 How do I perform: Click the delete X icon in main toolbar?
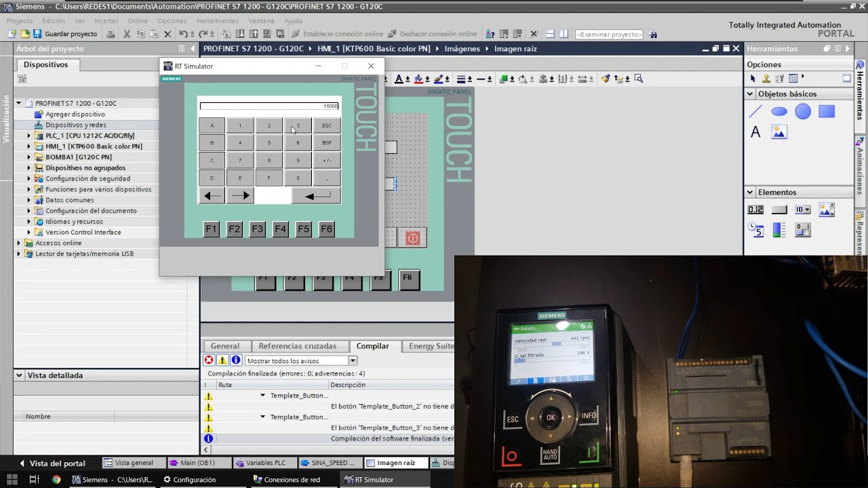click(167, 34)
